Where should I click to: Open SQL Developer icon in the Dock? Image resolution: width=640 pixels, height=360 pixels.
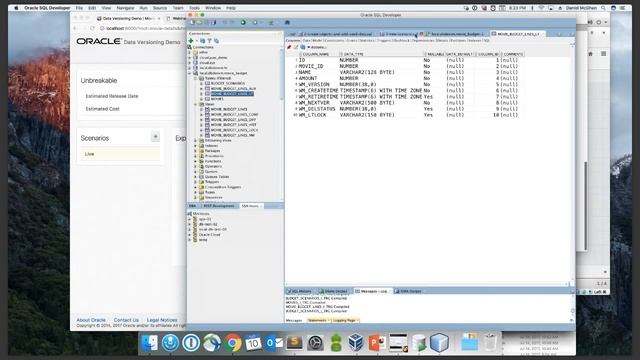tap(419, 342)
